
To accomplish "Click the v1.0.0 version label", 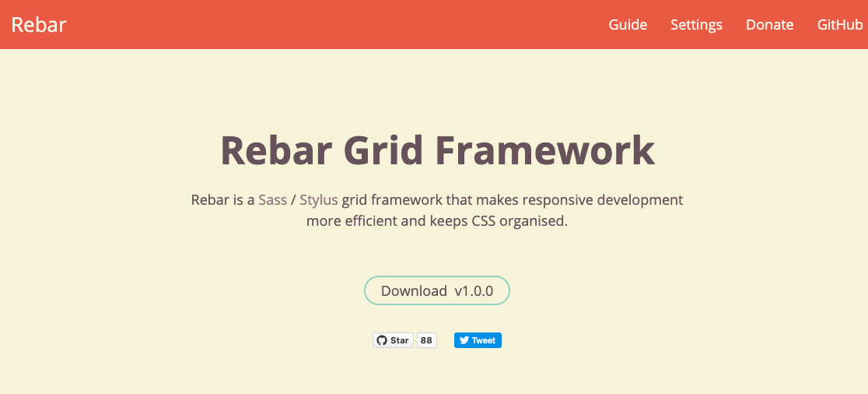I will click(x=474, y=291).
